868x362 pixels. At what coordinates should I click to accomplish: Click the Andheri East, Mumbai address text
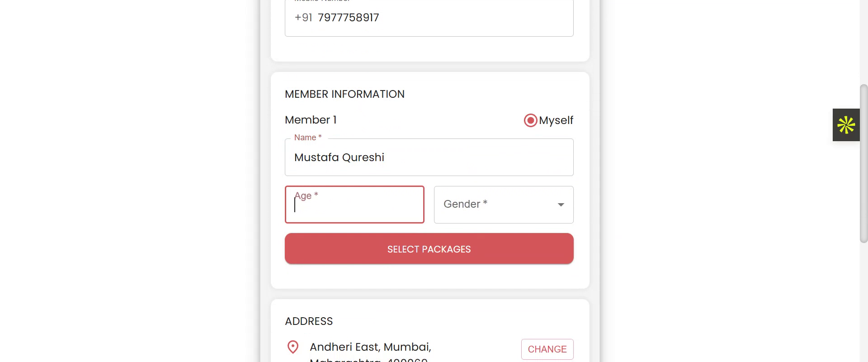point(370,347)
